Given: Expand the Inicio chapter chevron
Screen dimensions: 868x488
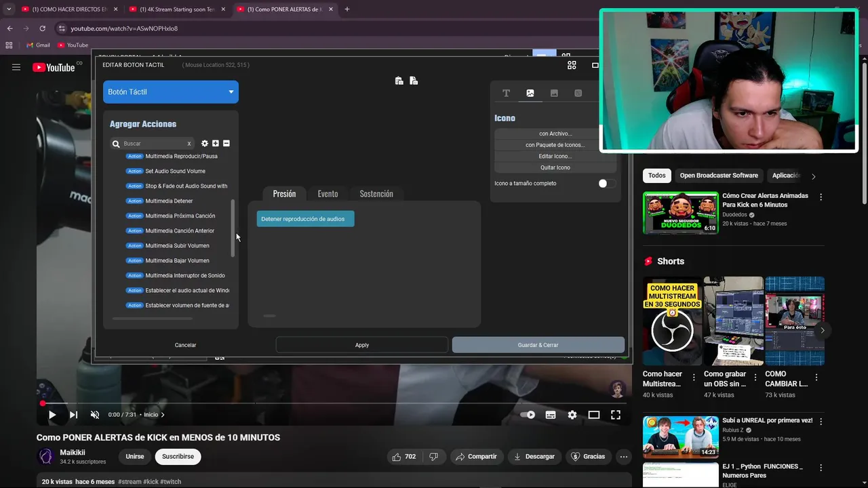Looking at the screenshot, I should [163, 415].
